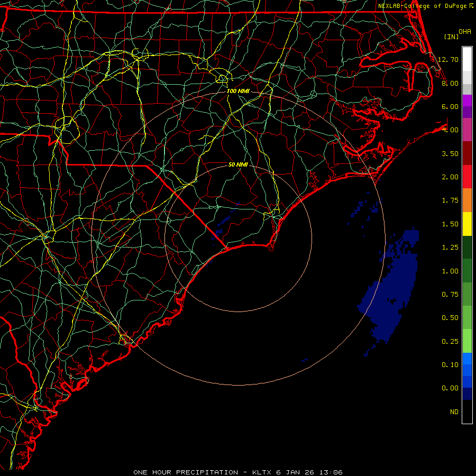Click the '12.70' scale value
Screen dimensions: 476x476
tap(448, 59)
